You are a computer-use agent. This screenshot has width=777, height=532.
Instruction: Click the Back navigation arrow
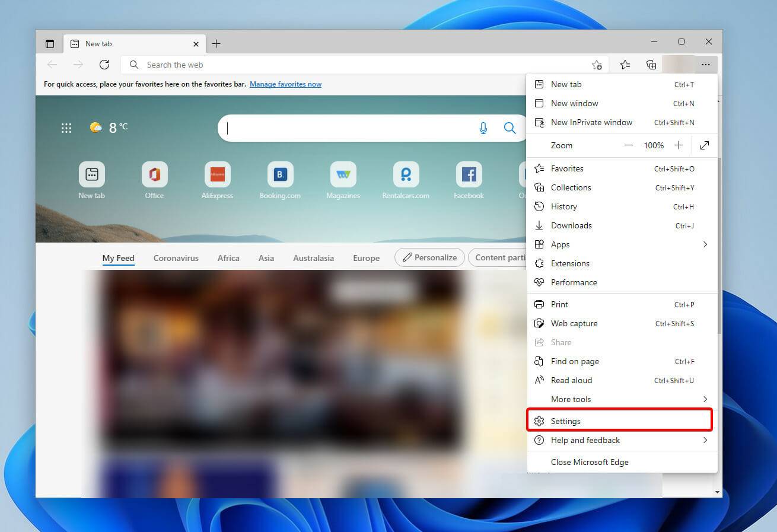pos(52,65)
